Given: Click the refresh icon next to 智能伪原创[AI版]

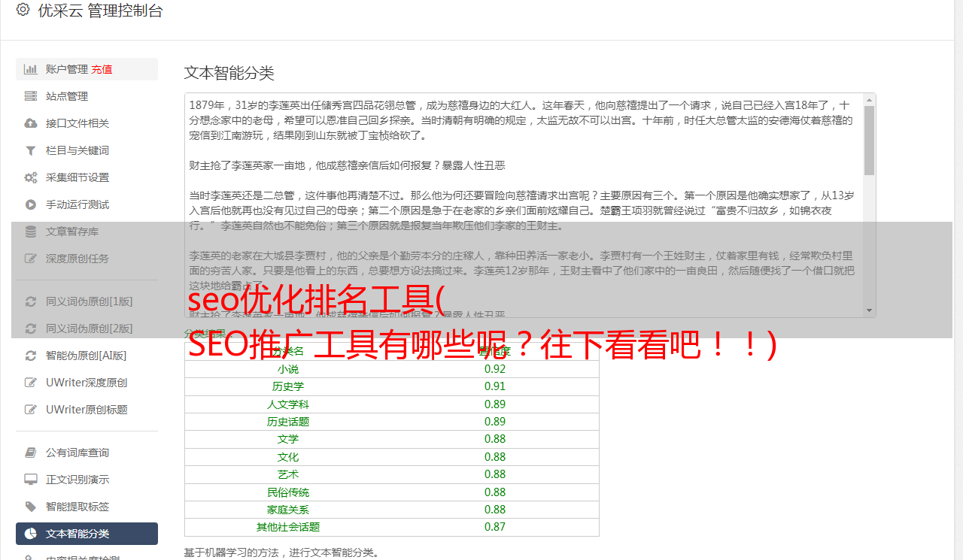Looking at the screenshot, I should [x=30, y=356].
